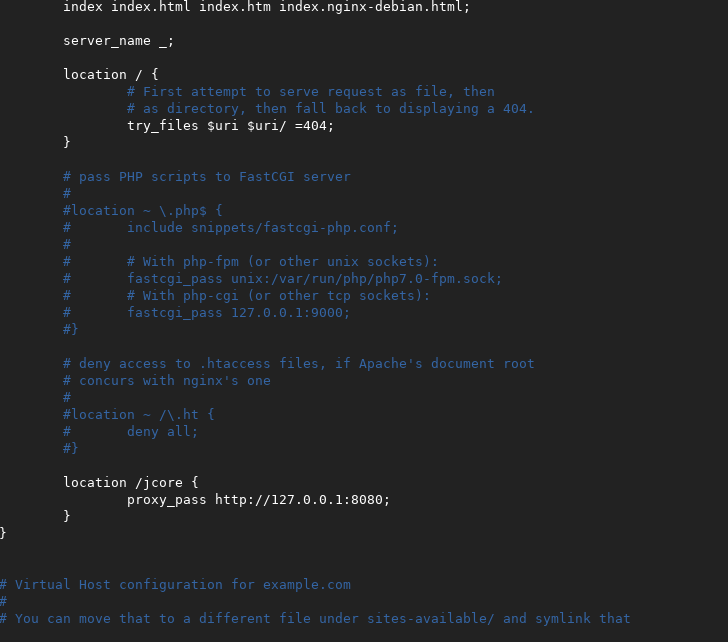
Task: Click the http://127.0.0.1:8080 proxy URL
Action: point(302,500)
